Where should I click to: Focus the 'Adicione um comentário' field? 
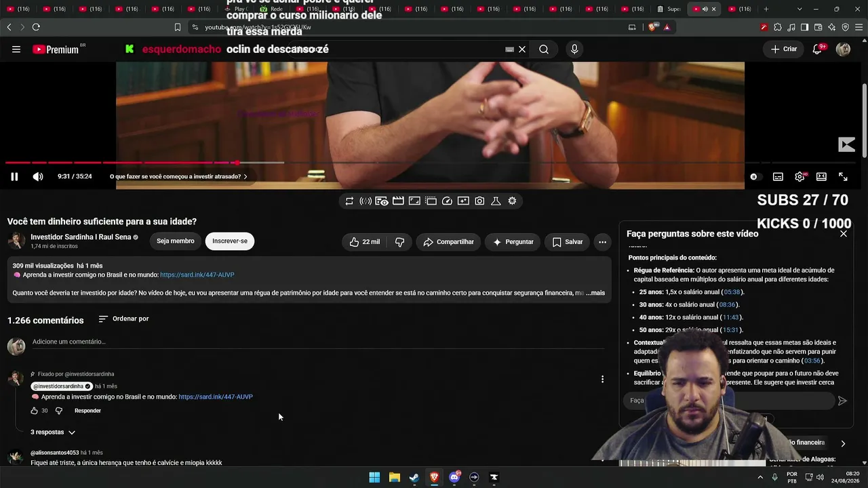318,342
